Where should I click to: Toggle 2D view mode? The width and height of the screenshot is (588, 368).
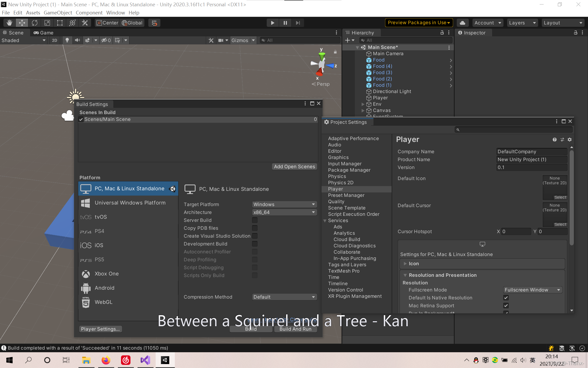[x=55, y=40]
